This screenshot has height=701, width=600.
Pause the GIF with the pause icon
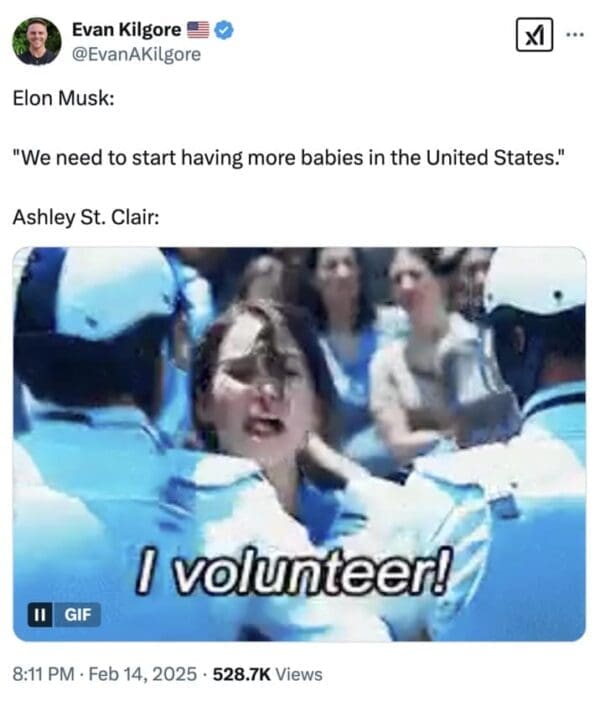40,615
